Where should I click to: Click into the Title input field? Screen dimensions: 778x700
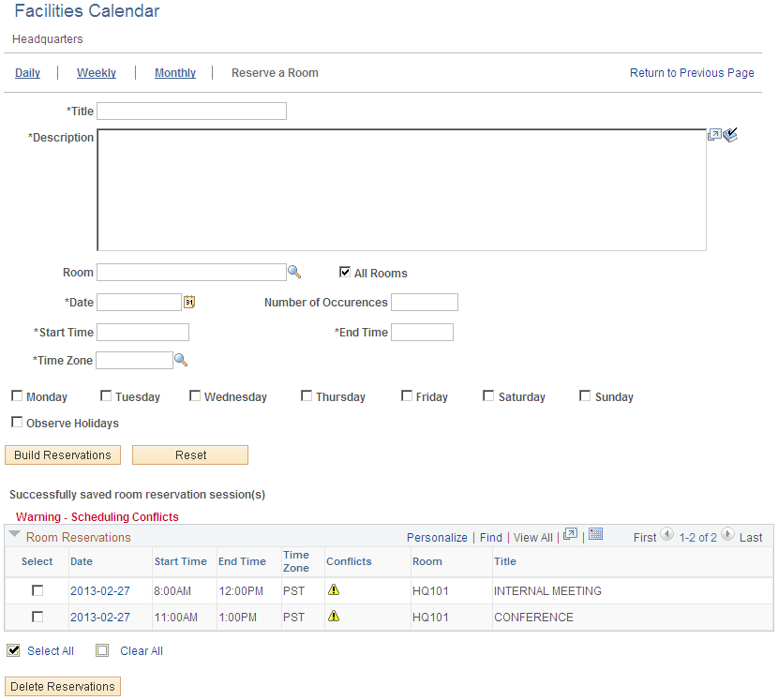click(x=191, y=112)
